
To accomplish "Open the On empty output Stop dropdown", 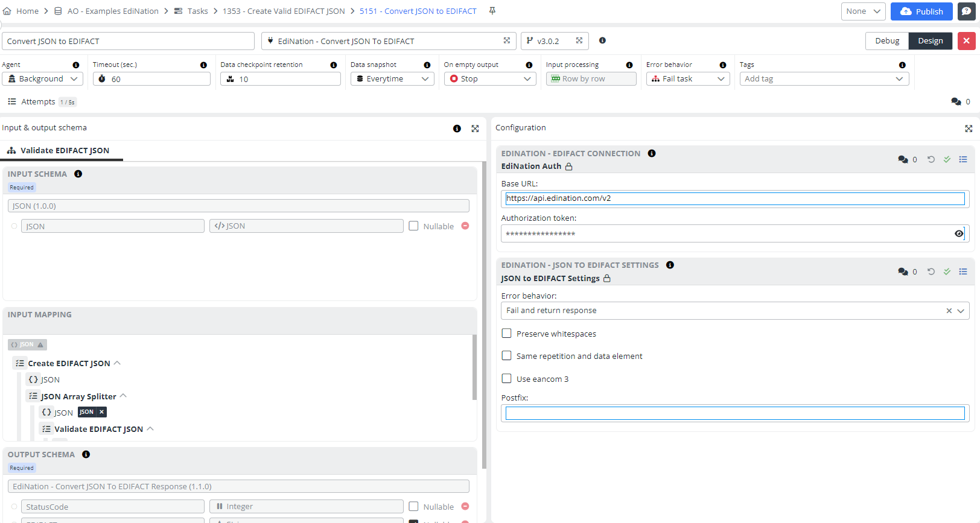I will click(489, 79).
